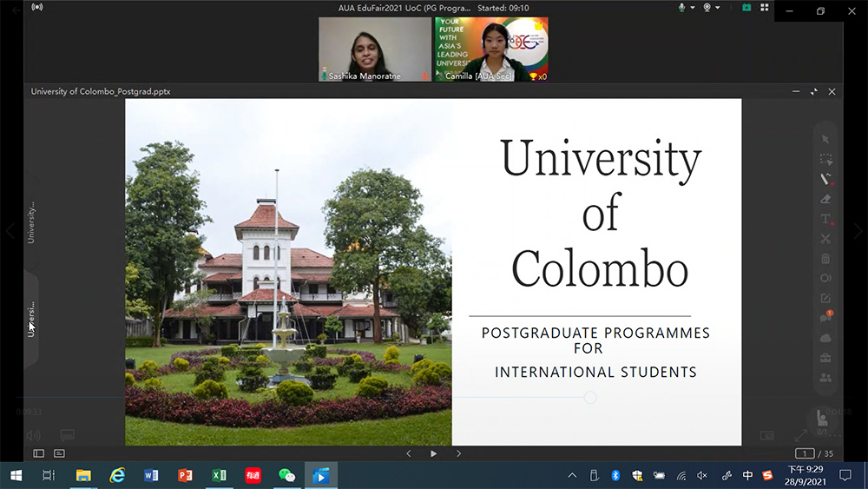Select the pointer cursor tool
This screenshot has width=868, height=489.
[825, 139]
